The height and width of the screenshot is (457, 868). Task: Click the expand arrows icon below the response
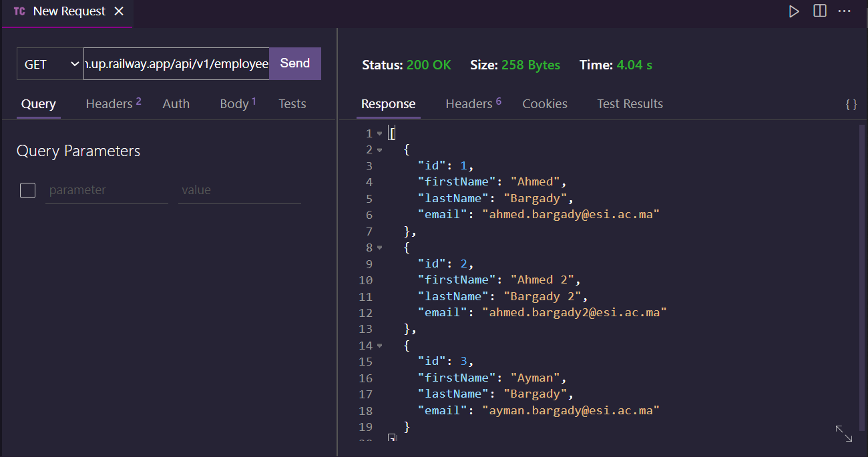(844, 434)
